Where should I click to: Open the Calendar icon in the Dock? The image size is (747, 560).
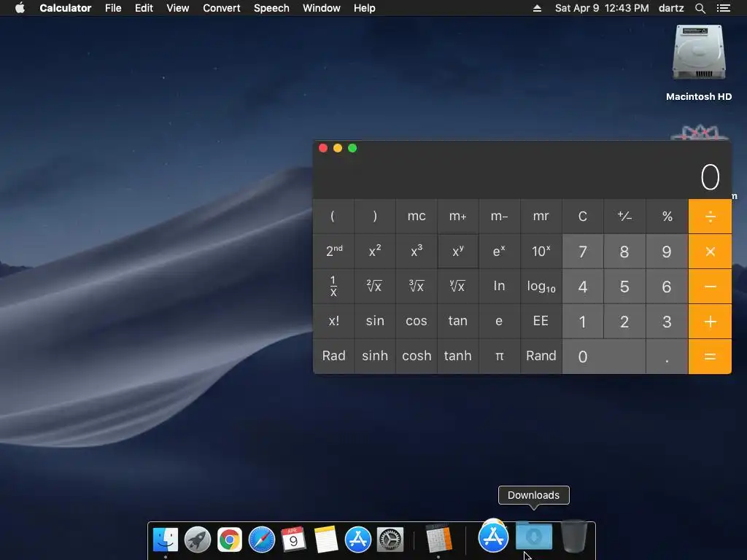point(293,540)
